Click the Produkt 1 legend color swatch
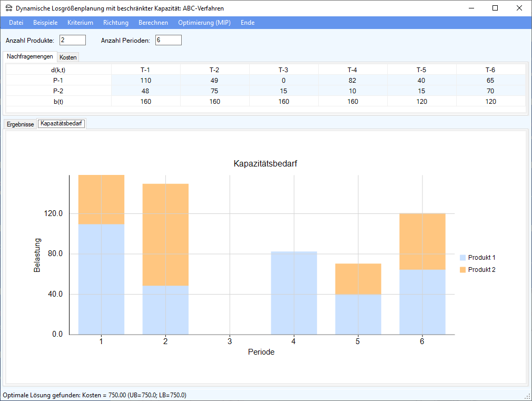 [x=463, y=258]
